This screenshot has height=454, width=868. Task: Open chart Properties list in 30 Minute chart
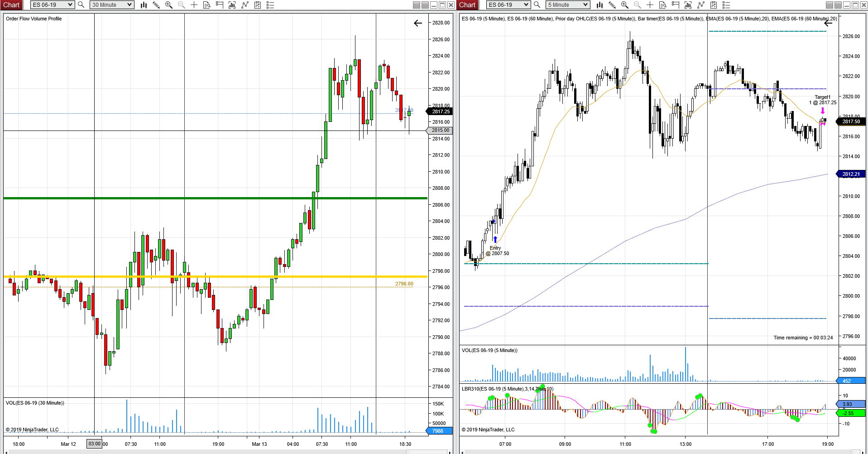(x=270, y=5)
